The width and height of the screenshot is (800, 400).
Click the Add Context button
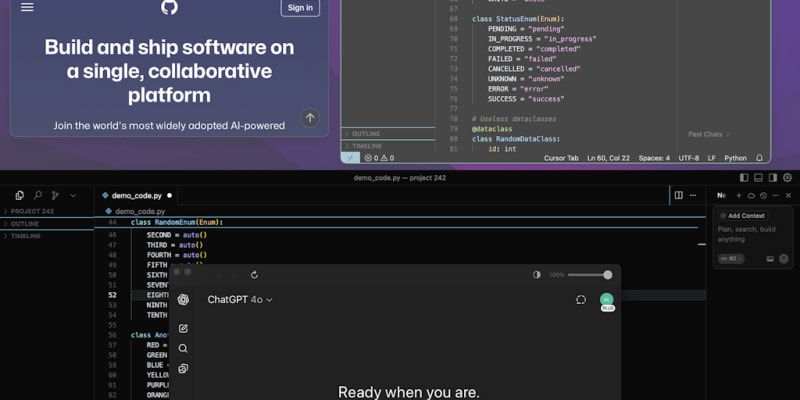tap(742, 216)
